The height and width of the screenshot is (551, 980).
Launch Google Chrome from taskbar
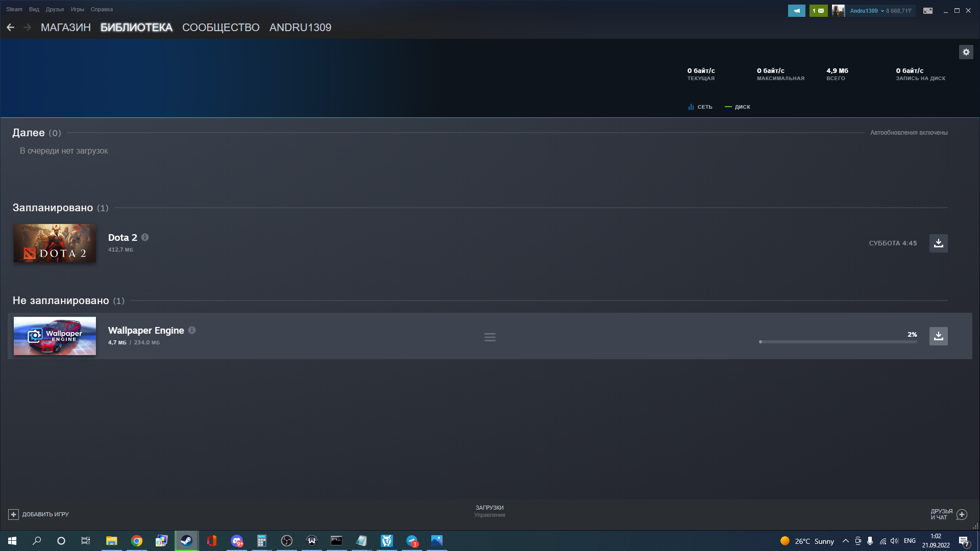coord(137,541)
